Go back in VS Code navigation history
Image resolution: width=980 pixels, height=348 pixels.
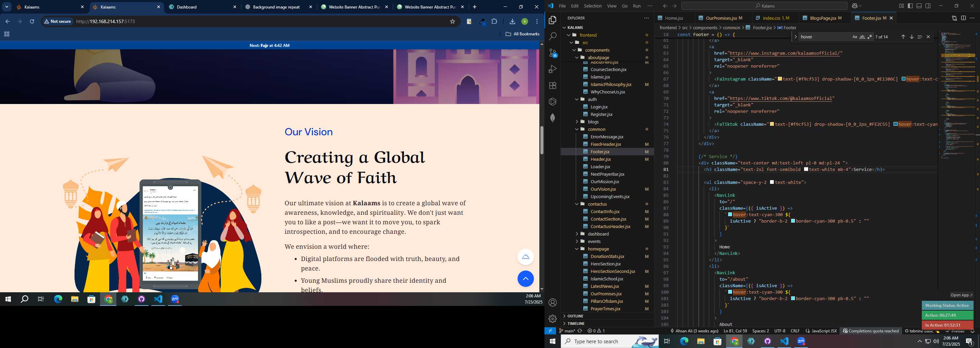[665, 6]
